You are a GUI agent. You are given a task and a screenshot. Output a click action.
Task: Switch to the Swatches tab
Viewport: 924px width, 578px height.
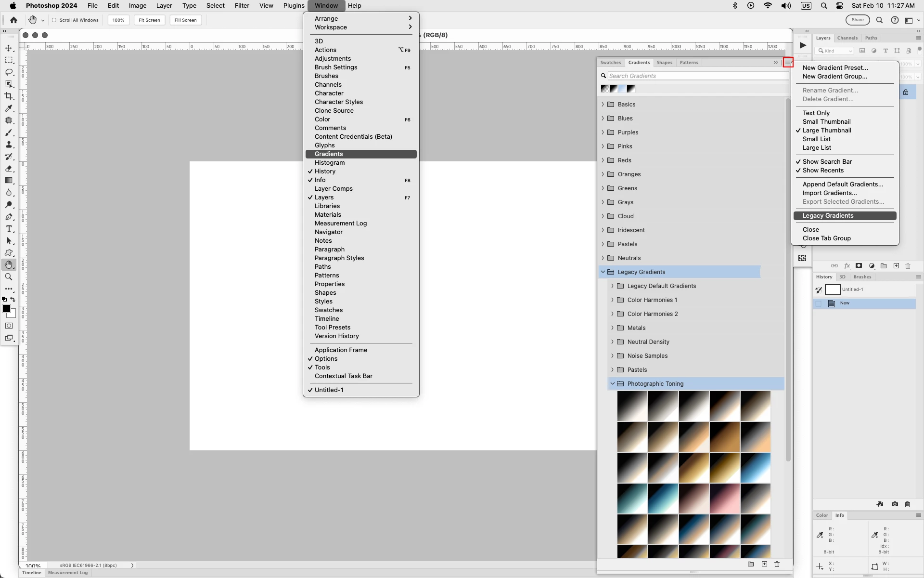(610, 63)
